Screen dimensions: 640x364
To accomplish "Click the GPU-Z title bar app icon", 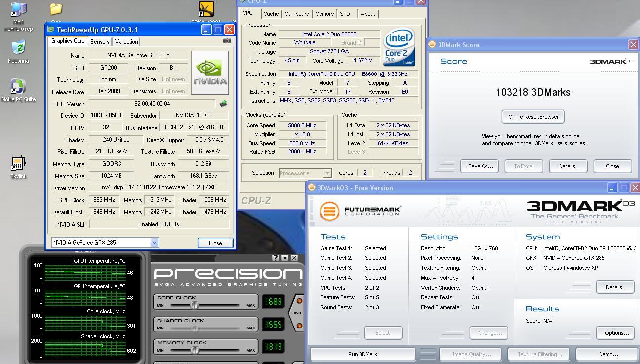I will 51,30.
